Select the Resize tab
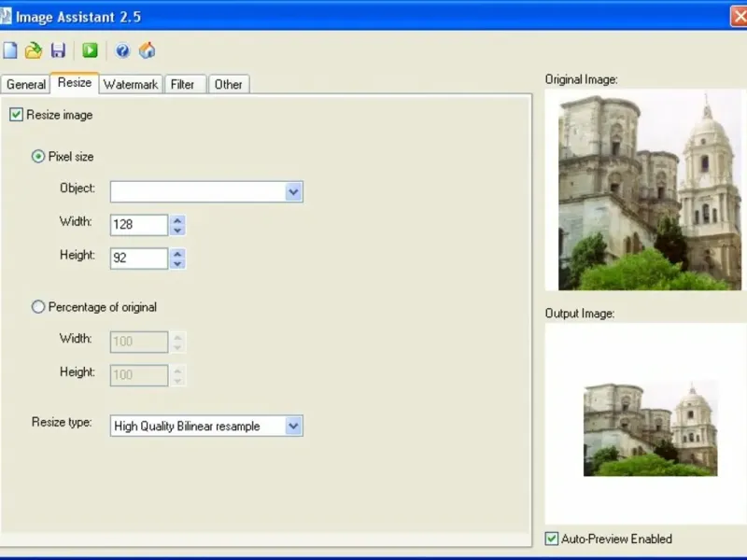Screen dimensions: 747x560 (75, 83)
